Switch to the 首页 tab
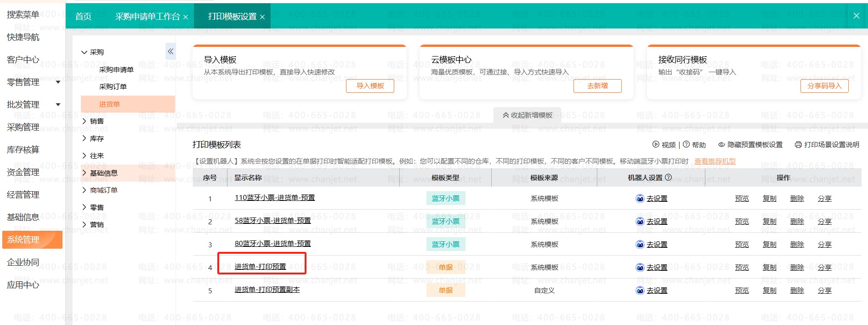The width and height of the screenshot is (868, 325). 83,17
